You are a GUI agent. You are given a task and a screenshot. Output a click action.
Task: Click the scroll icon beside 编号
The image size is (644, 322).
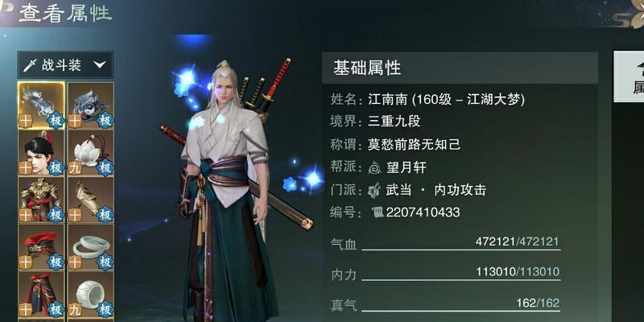point(378,213)
